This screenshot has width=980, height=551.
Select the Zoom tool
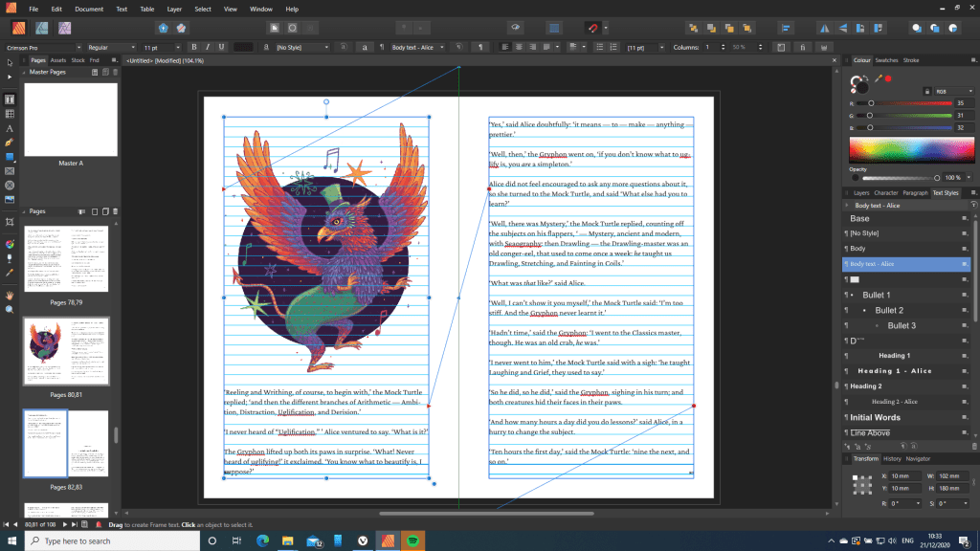pyautogui.click(x=10, y=309)
